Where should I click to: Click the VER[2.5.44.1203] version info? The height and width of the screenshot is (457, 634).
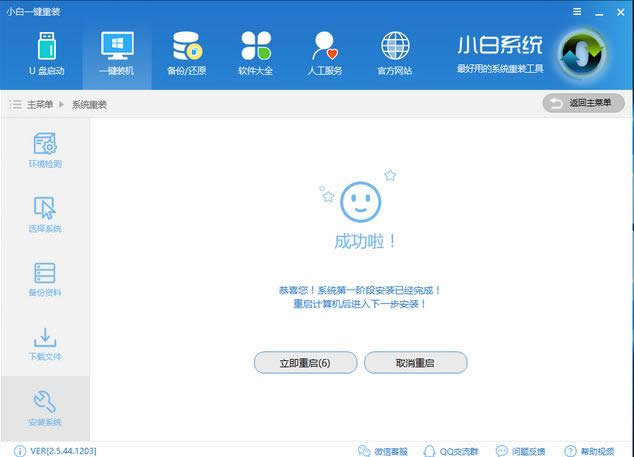coord(63,451)
